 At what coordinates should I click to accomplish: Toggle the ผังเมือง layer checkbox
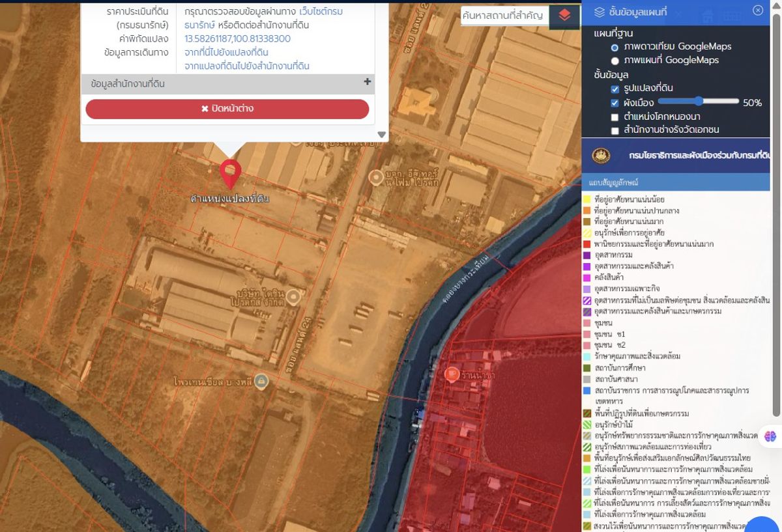click(x=615, y=103)
